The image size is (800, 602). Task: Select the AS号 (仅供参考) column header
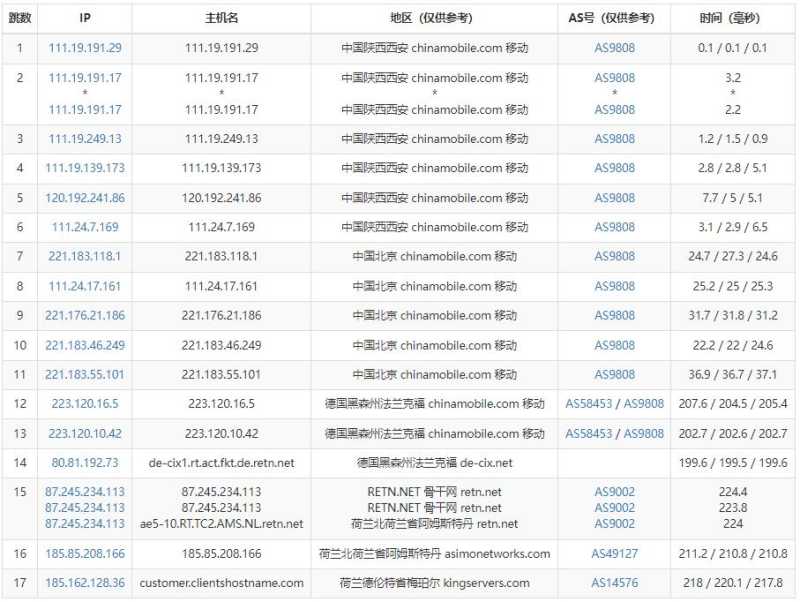point(614,18)
